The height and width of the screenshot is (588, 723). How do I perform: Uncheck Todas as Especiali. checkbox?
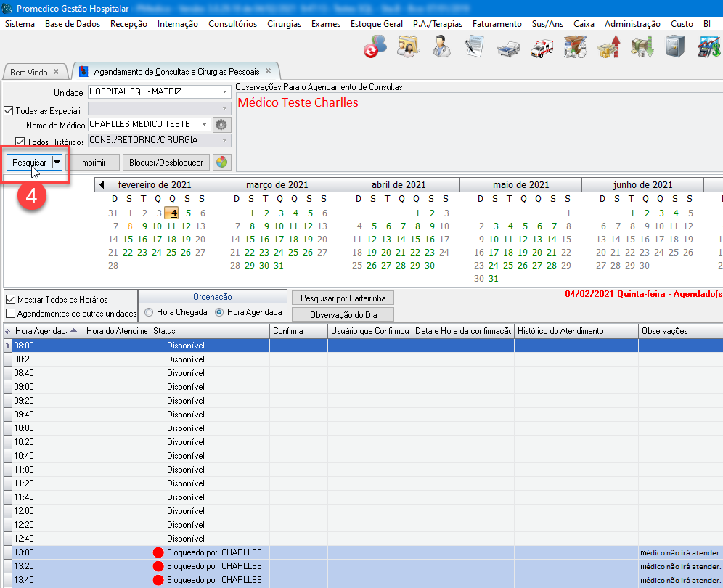[9, 111]
